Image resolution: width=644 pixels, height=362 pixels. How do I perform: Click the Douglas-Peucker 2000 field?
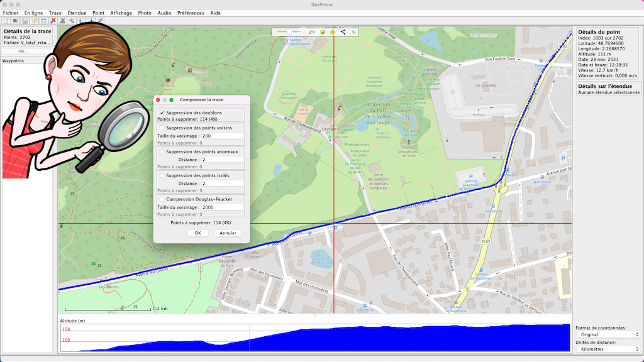point(222,207)
